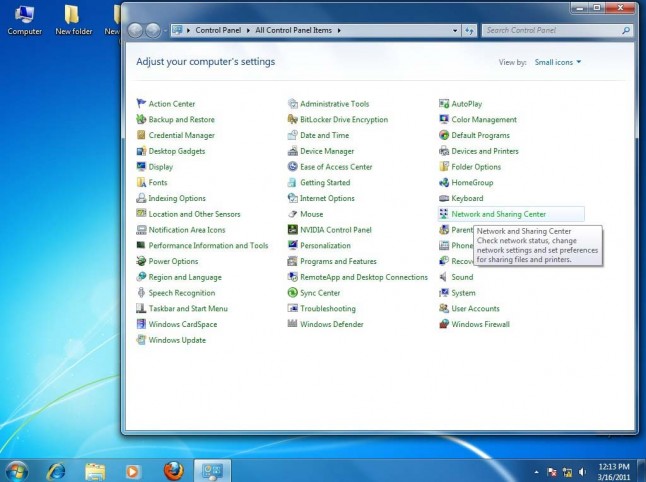Click the Date and Time icon

[293, 135]
